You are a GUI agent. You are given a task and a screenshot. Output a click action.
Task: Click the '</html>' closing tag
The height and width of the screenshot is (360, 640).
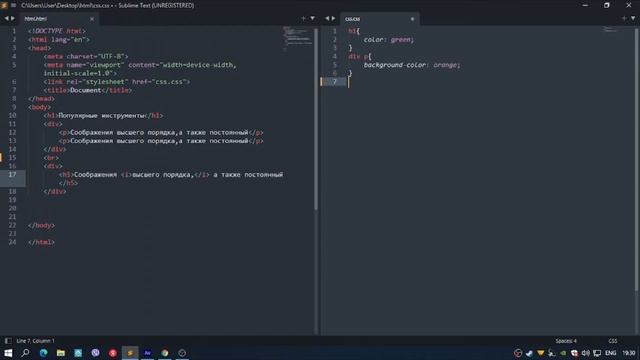point(41,242)
